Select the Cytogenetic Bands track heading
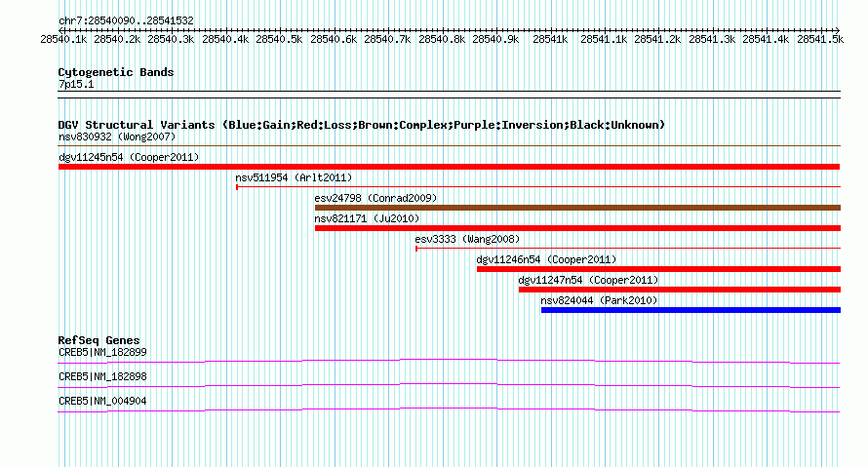This screenshot has width=868, height=467. (116, 72)
